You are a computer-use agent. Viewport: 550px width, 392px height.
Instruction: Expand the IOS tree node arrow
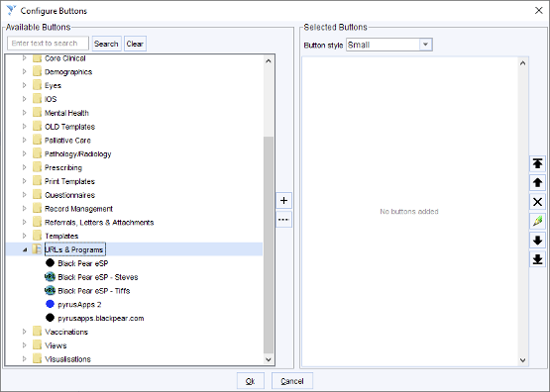click(24, 99)
